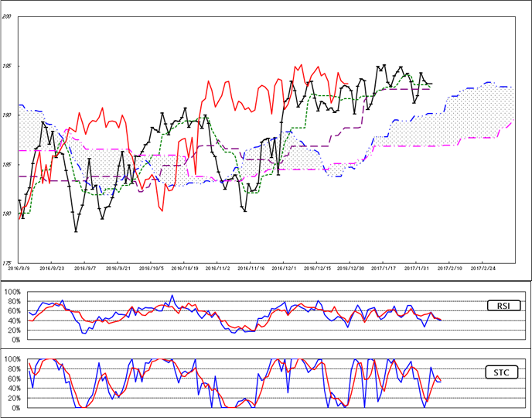Click the 2016/11/2 date axis label
532x418 pixels.
point(219,269)
